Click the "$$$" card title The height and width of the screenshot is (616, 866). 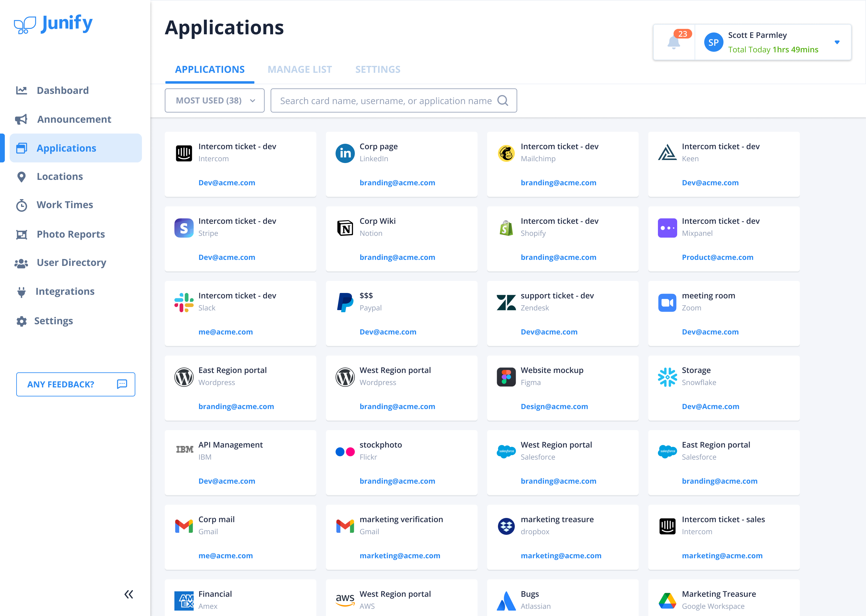pyautogui.click(x=366, y=295)
